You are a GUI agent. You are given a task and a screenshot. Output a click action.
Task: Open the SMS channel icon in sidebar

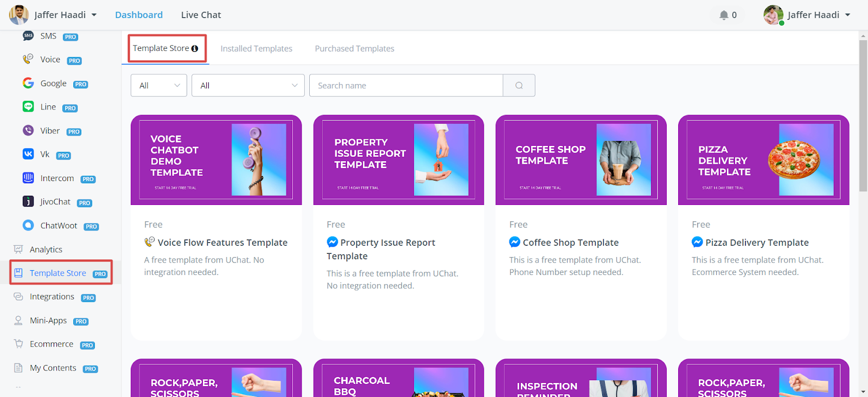(x=28, y=36)
